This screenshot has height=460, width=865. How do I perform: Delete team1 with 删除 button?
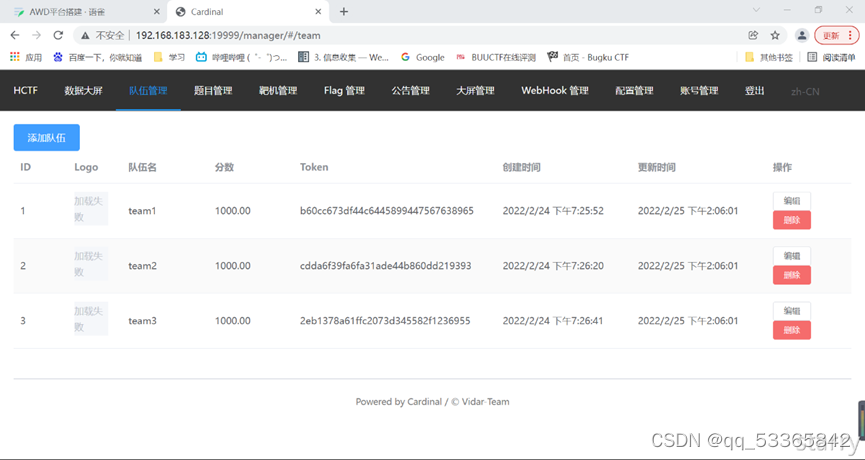792,220
